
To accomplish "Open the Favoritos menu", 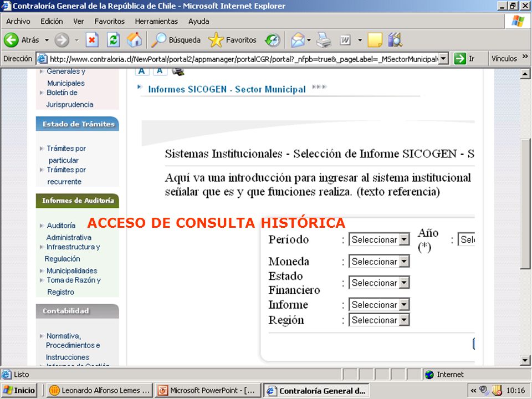I will [109, 22].
